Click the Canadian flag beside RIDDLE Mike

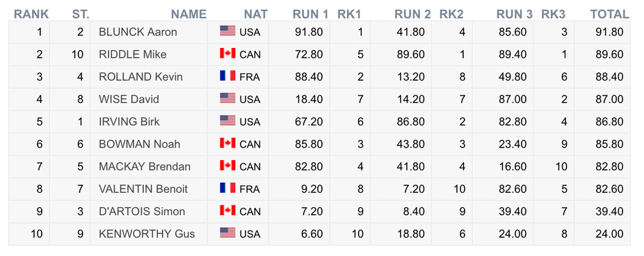pos(227,54)
